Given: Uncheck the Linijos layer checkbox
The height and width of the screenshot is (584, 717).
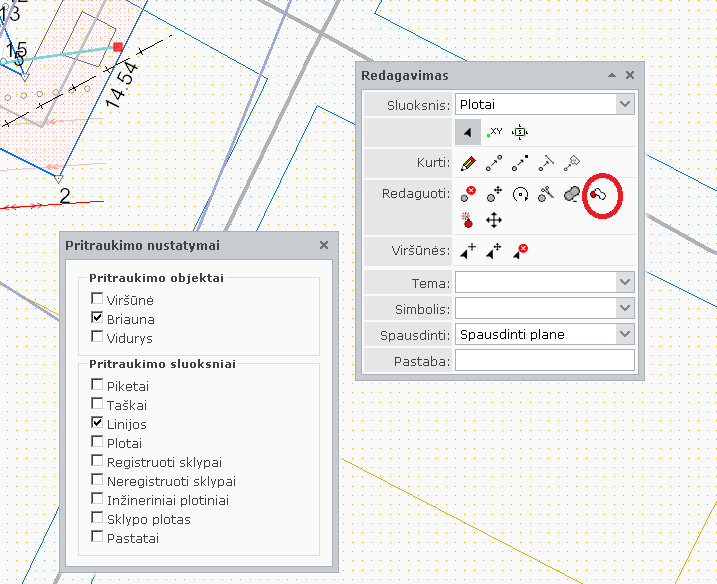Looking at the screenshot, I should click(97, 423).
